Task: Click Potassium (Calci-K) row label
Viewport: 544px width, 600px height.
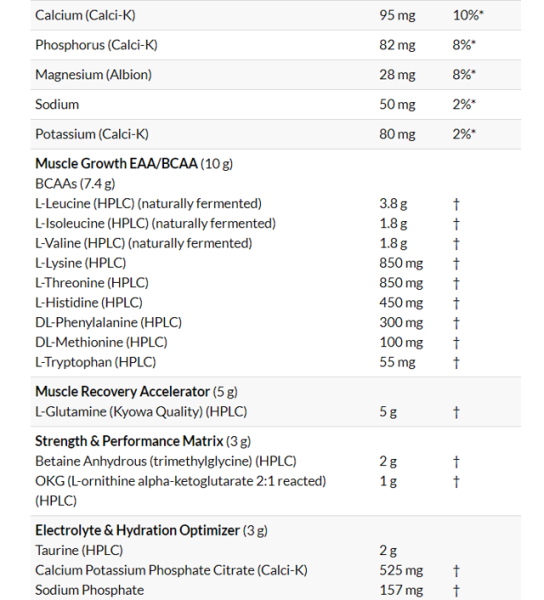Action: tap(92, 134)
